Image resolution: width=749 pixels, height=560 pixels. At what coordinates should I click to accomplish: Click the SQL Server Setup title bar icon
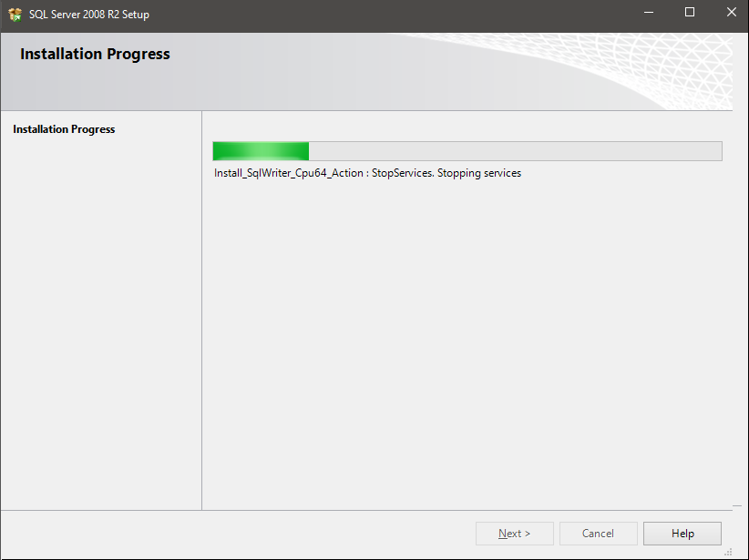(15, 15)
